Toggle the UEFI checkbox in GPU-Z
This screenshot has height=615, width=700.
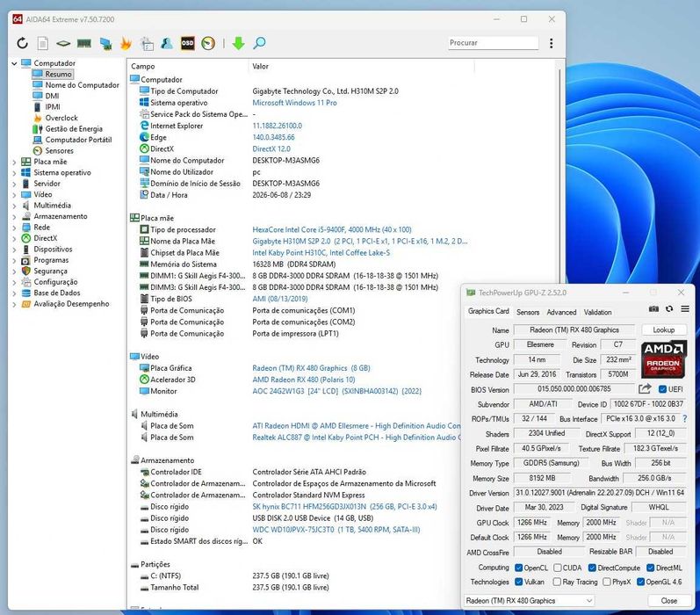click(663, 389)
